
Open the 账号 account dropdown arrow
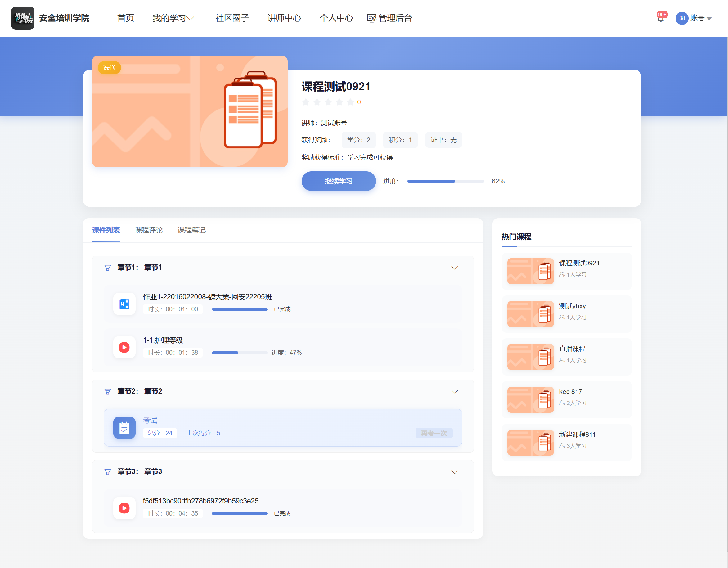point(709,18)
